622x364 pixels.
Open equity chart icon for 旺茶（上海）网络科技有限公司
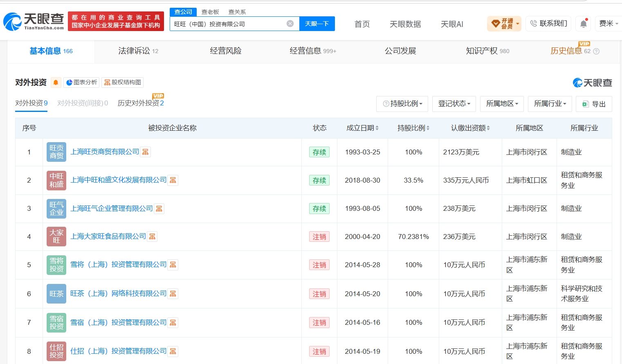[x=173, y=294]
